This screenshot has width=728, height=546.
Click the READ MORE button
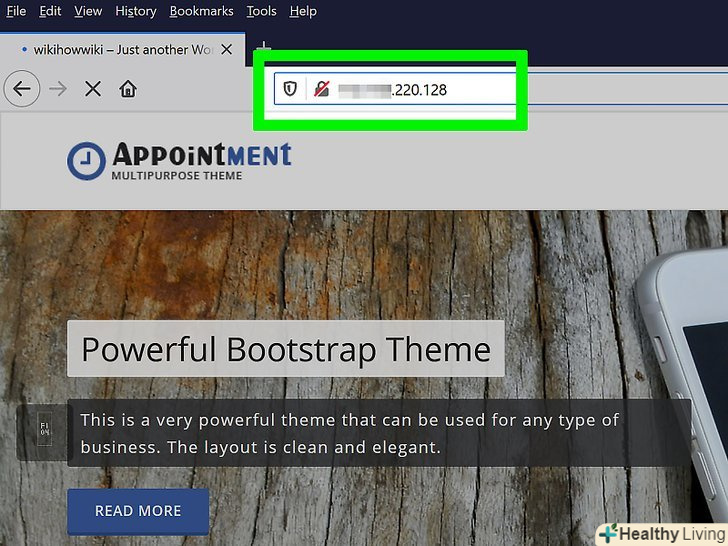click(x=138, y=511)
